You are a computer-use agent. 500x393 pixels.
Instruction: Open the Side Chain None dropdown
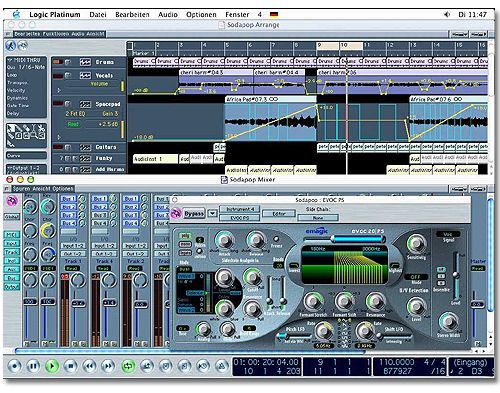318,218
